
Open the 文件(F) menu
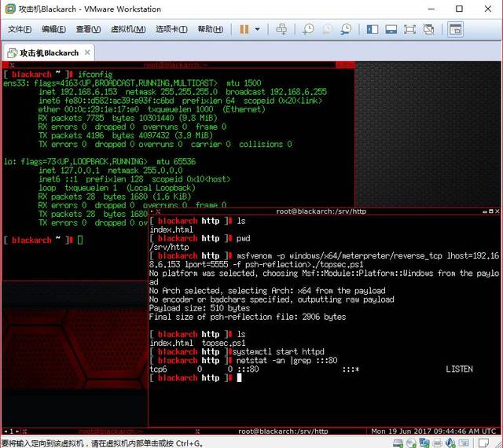click(x=20, y=30)
